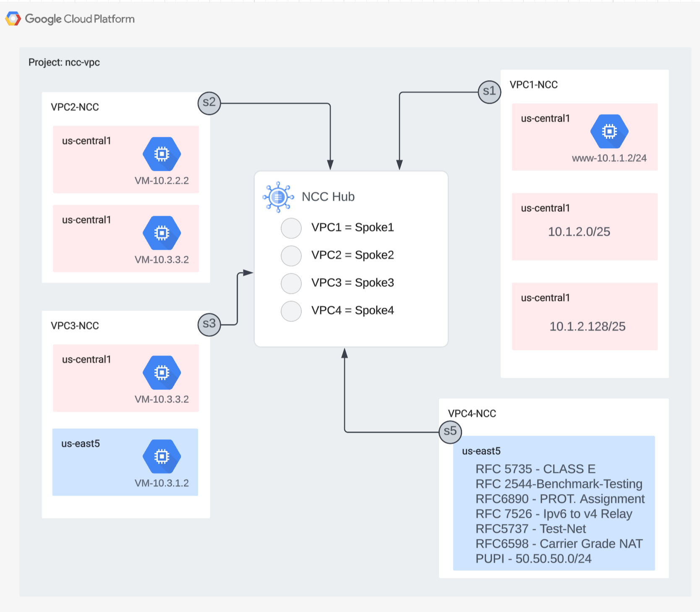Click the VPC1-NCC title label

(533, 85)
